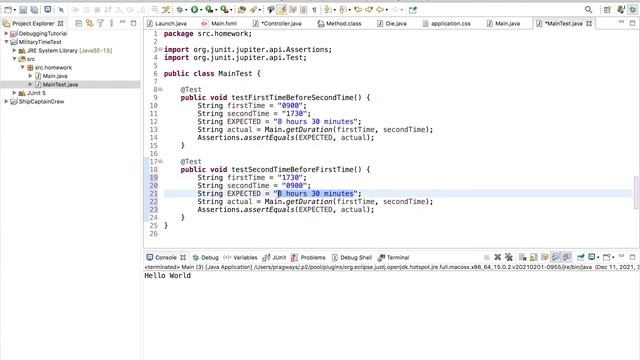Jump to Last Edit Location icon
The height and width of the screenshot is (360, 640).
click(x=358, y=10)
